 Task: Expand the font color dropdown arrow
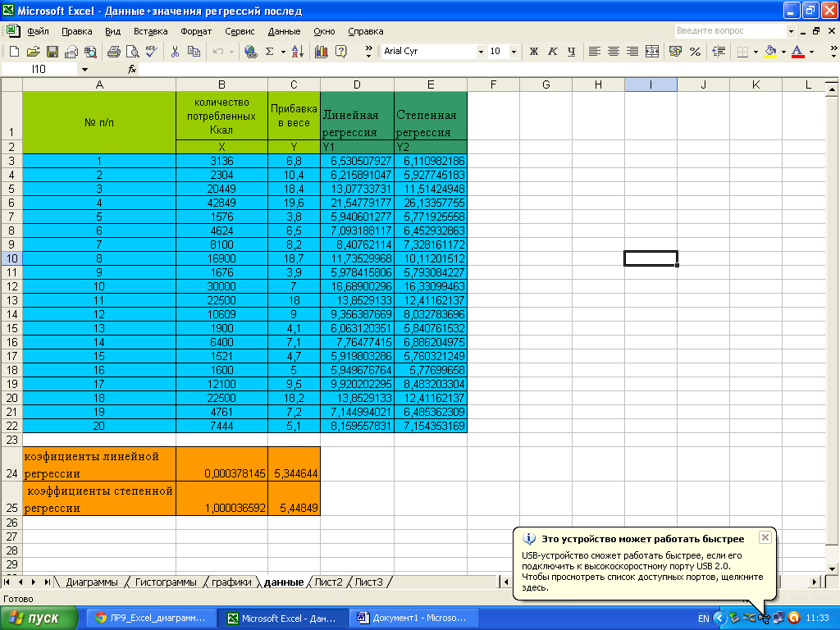click(x=811, y=52)
